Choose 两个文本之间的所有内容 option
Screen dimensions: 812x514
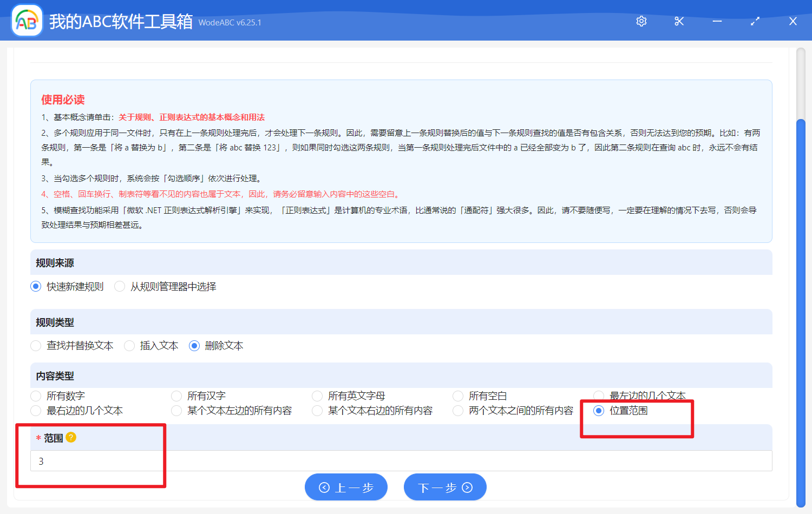[x=458, y=411]
